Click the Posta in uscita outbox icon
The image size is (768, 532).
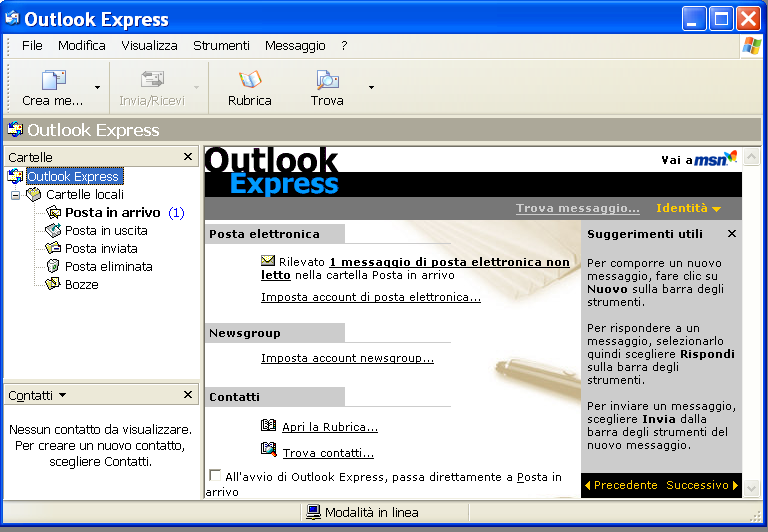coord(53,230)
